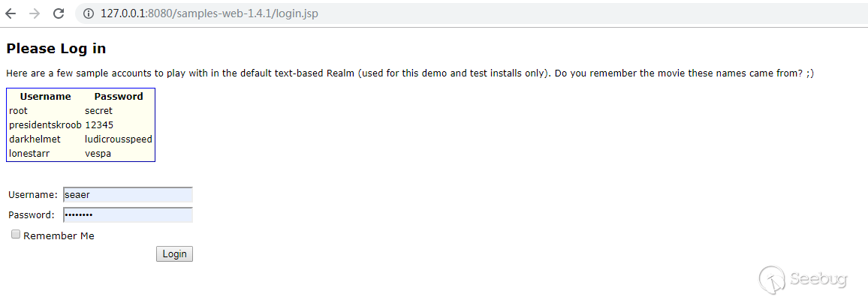Open the site information icon
This screenshot has width=868, height=300.
89,13
